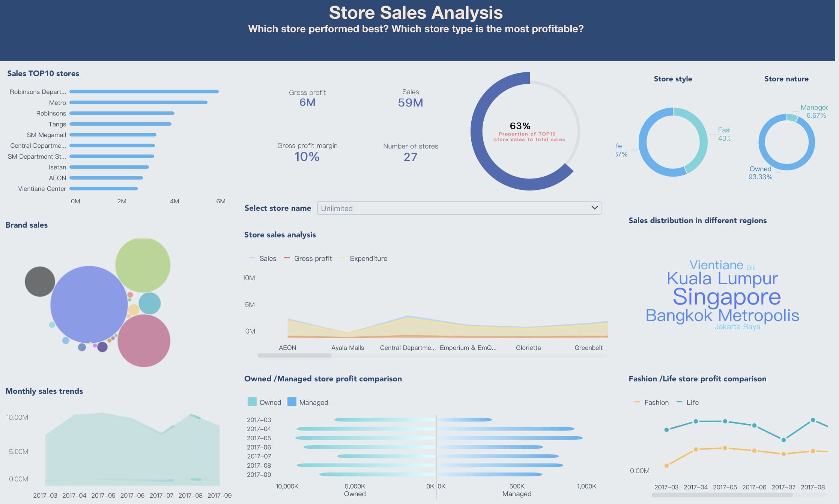The width and height of the screenshot is (839, 504).
Task: Toggle Expenditure series in legend
Action: [364, 258]
